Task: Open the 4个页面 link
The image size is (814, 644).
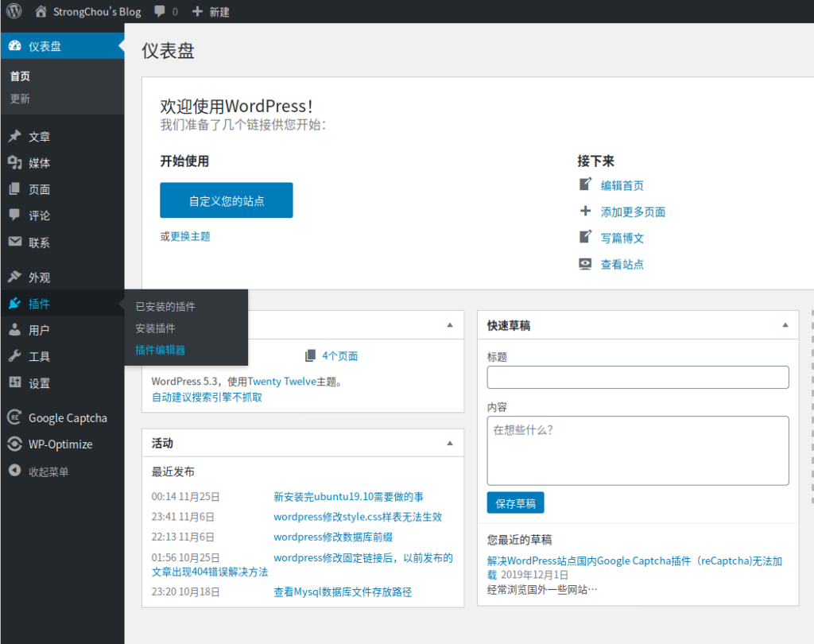Action: point(339,355)
